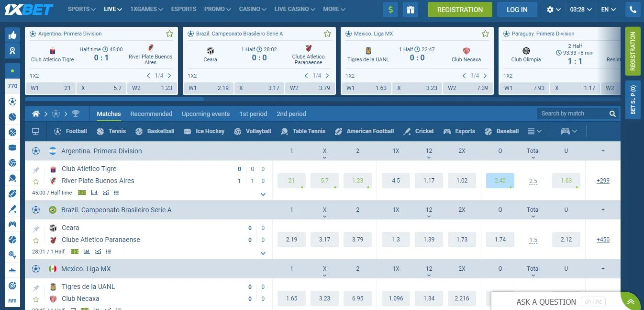Select the tennis ball icon in sidebar
This screenshot has width=644, height=310.
point(12,117)
